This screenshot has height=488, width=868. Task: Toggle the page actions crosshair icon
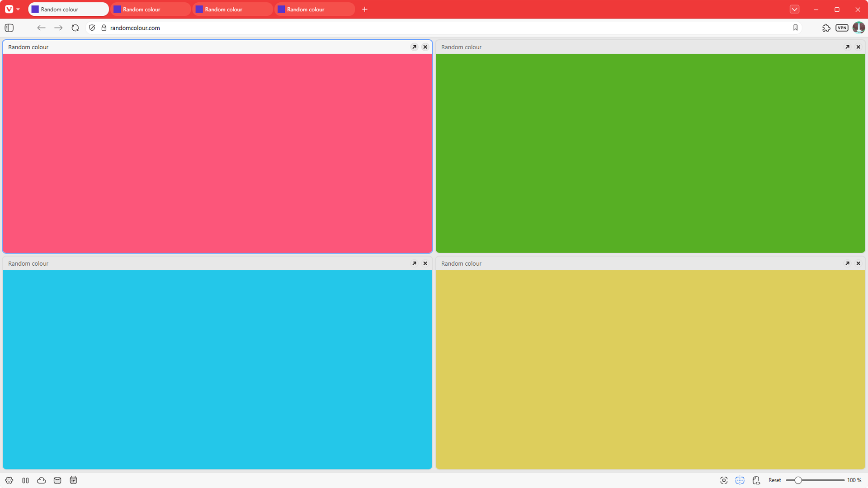(x=740, y=480)
